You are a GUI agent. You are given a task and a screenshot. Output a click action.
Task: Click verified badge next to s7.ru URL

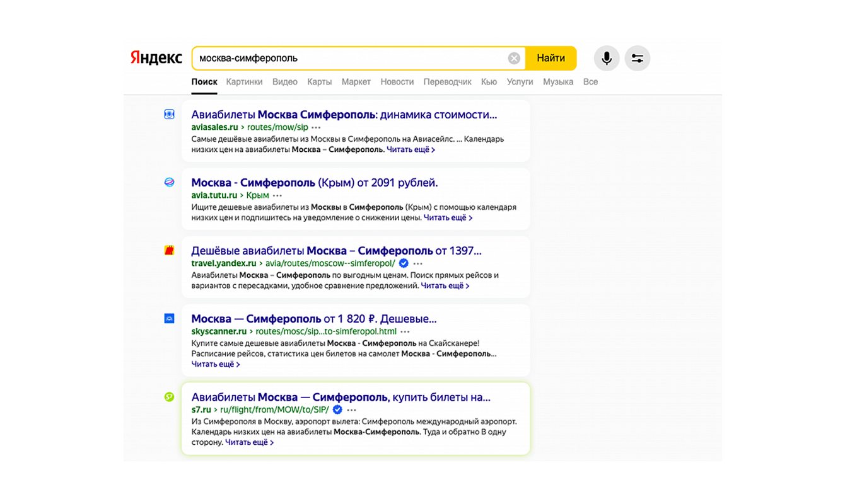[x=337, y=409]
